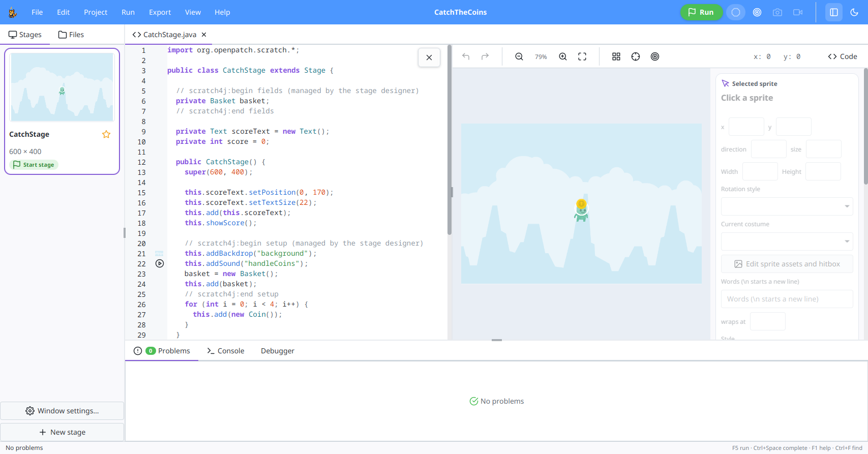Redo stage designer change

pos(485,56)
